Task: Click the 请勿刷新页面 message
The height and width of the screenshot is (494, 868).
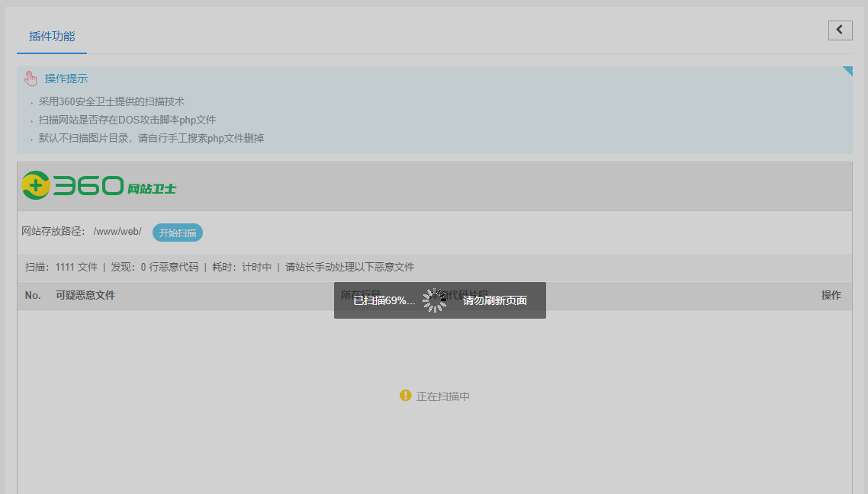Action: [x=495, y=300]
